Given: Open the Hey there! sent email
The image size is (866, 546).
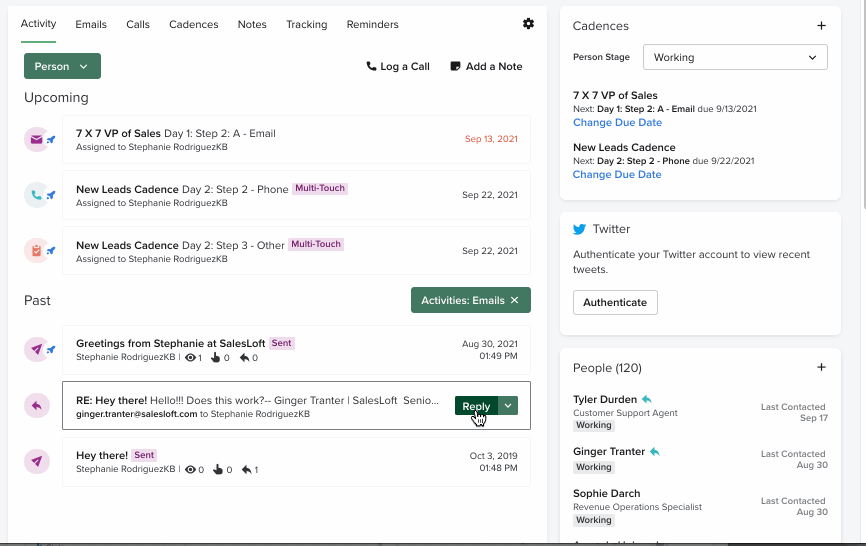Looking at the screenshot, I should coord(297,462).
